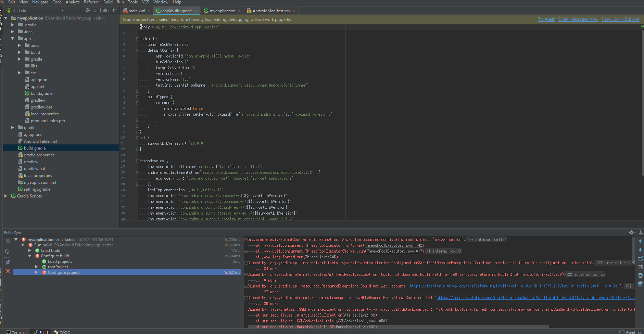Image resolution: width=644 pixels, height=334 pixels.
Task: Hide the Project tool window
Action: 114,11
